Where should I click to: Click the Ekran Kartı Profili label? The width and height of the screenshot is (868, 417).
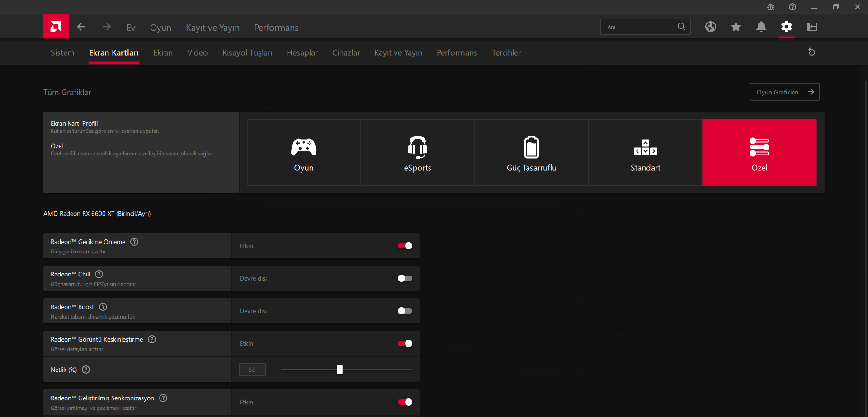coord(74,123)
